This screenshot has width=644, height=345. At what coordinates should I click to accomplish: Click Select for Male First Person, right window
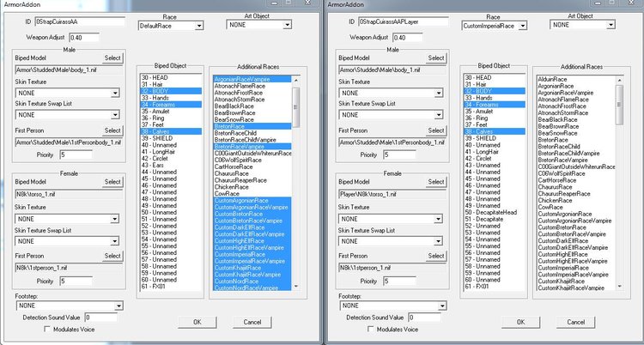coord(436,130)
